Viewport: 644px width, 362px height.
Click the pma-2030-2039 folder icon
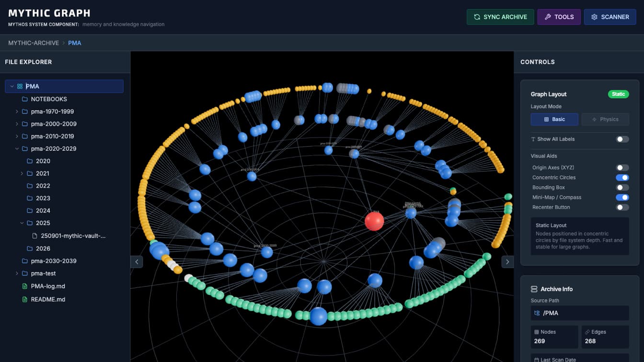(x=25, y=261)
